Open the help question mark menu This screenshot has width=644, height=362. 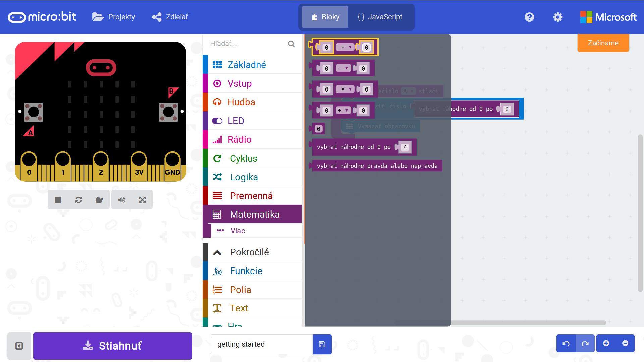click(529, 17)
